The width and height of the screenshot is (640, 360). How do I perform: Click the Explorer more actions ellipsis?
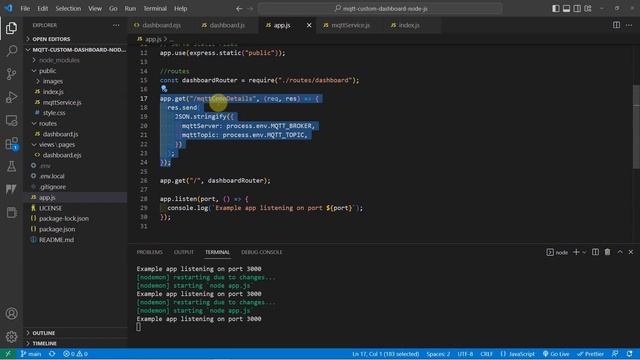[116, 25]
